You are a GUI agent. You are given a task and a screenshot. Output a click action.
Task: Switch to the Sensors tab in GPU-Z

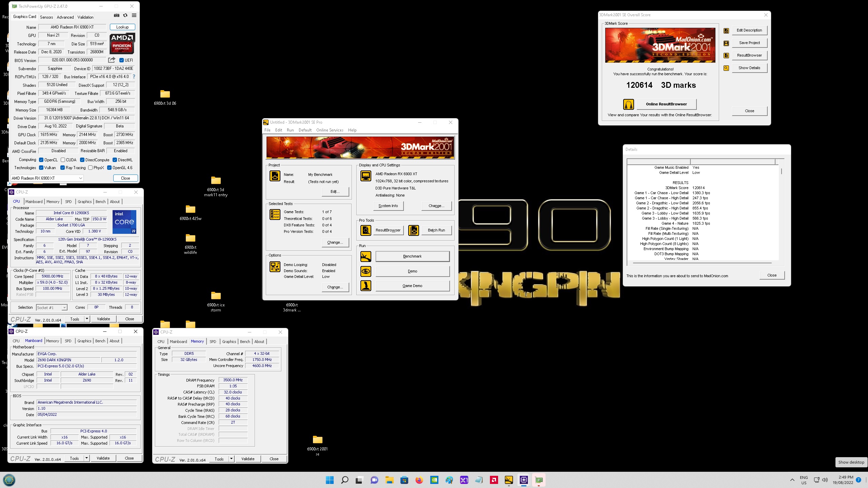click(x=46, y=17)
